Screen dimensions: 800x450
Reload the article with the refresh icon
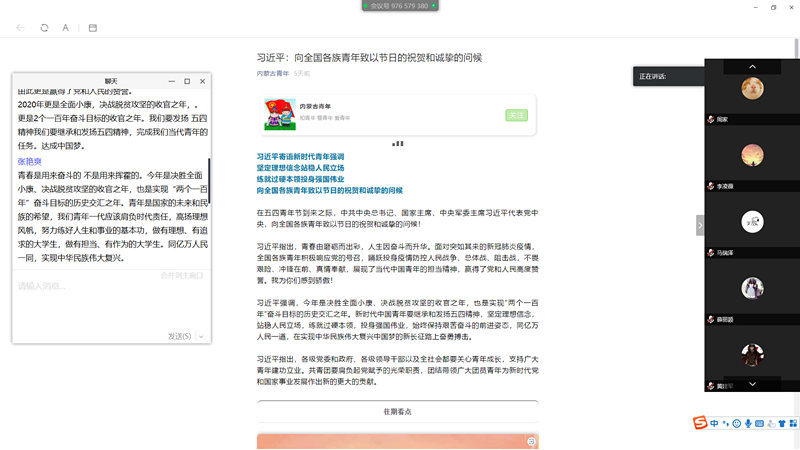(x=44, y=28)
